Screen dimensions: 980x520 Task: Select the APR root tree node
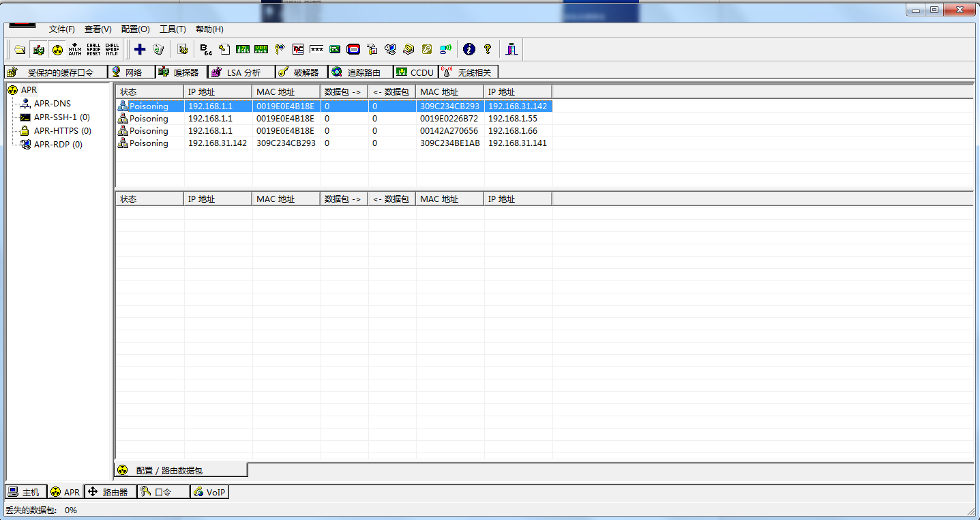point(29,90)
